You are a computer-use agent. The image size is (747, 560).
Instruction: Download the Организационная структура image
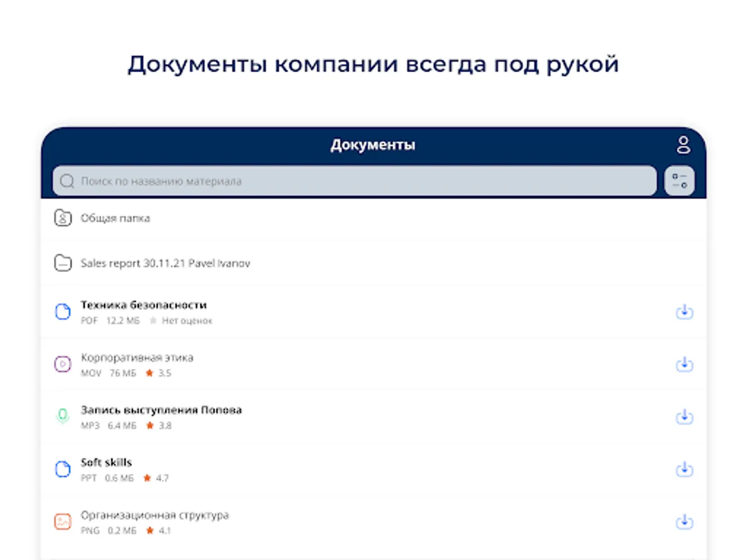(685, 521)
